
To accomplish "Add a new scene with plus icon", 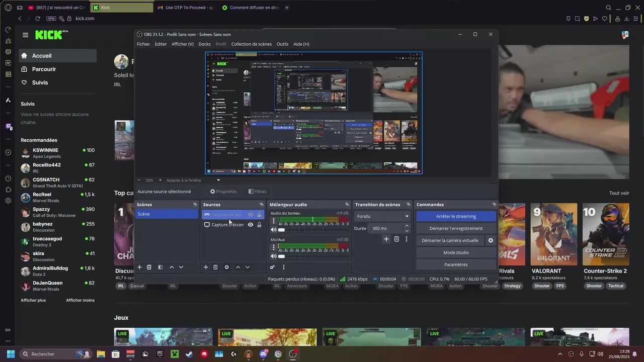I will [140, 267].
